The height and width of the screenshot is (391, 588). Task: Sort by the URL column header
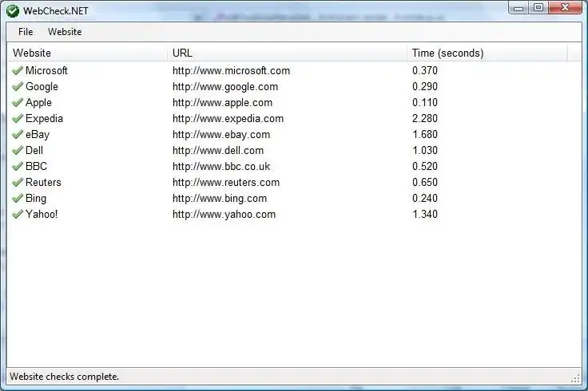(x=288, y=53)
